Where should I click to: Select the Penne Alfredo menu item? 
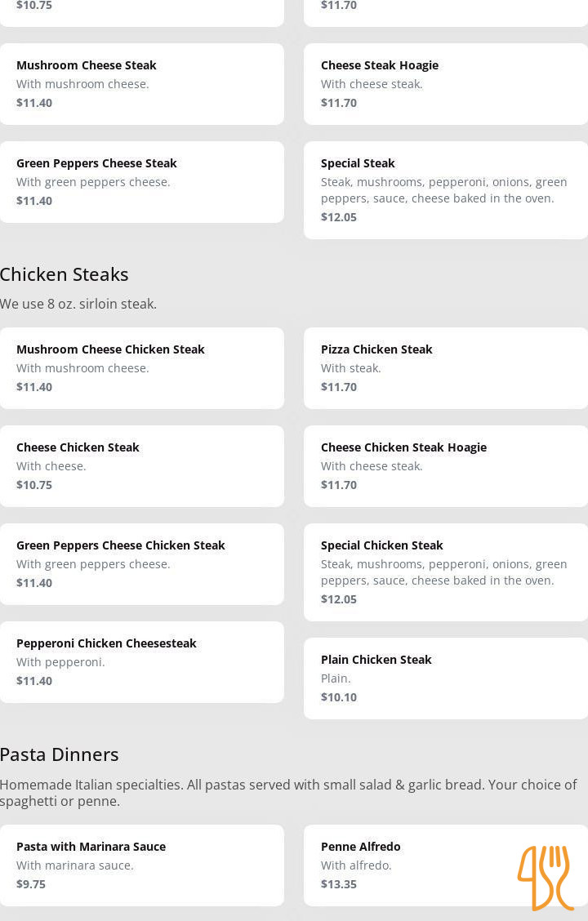(446, 865)
